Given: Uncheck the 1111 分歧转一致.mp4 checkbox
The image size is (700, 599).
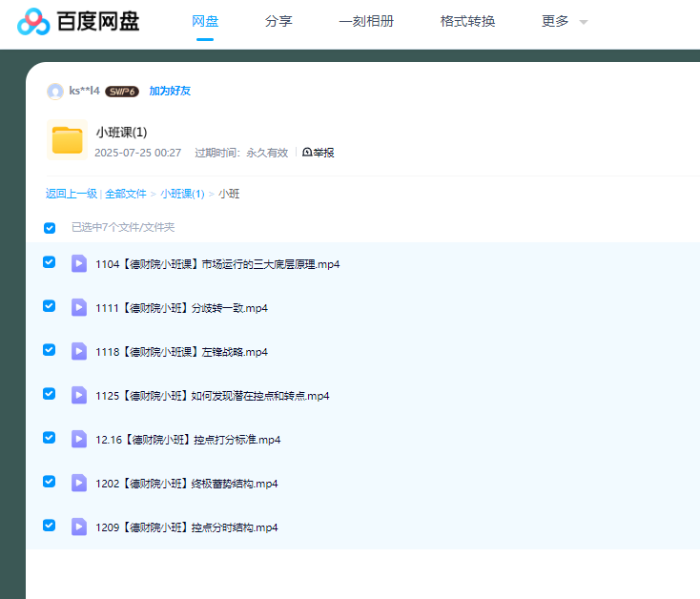Looking at the screenshot, I should tap(50, 306).
